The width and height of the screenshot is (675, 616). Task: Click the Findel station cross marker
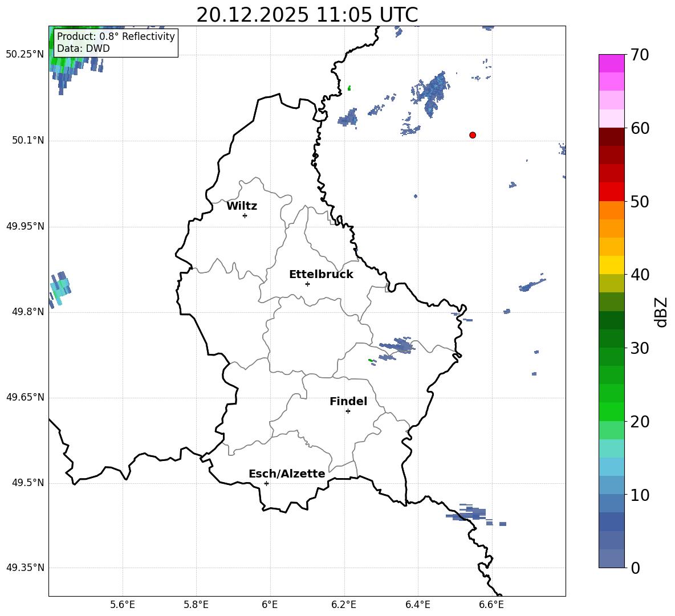[x=348, y=411]
